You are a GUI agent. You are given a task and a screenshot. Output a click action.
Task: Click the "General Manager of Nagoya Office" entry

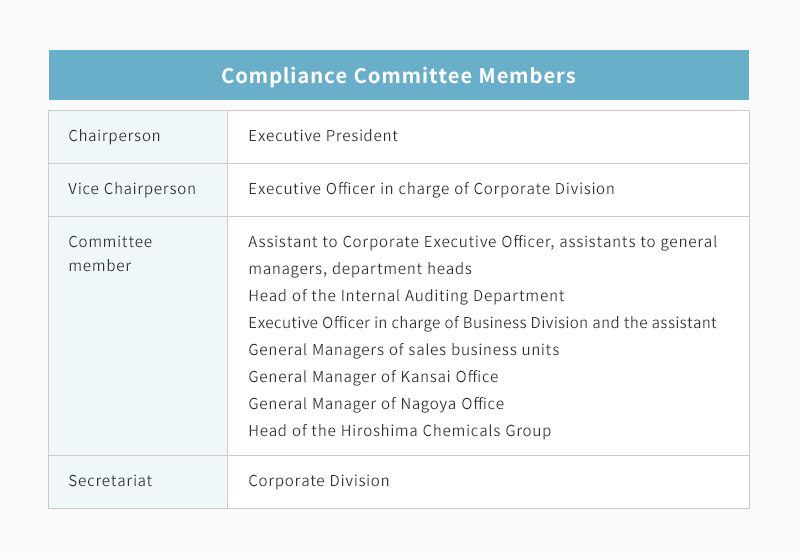376,404
